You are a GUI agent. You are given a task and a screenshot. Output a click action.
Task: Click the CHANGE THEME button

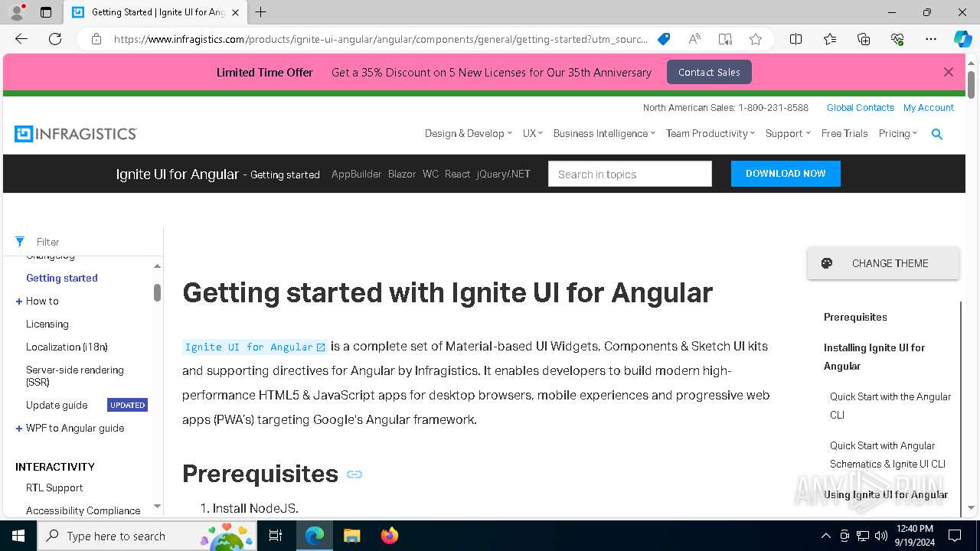tap(884, 263)
